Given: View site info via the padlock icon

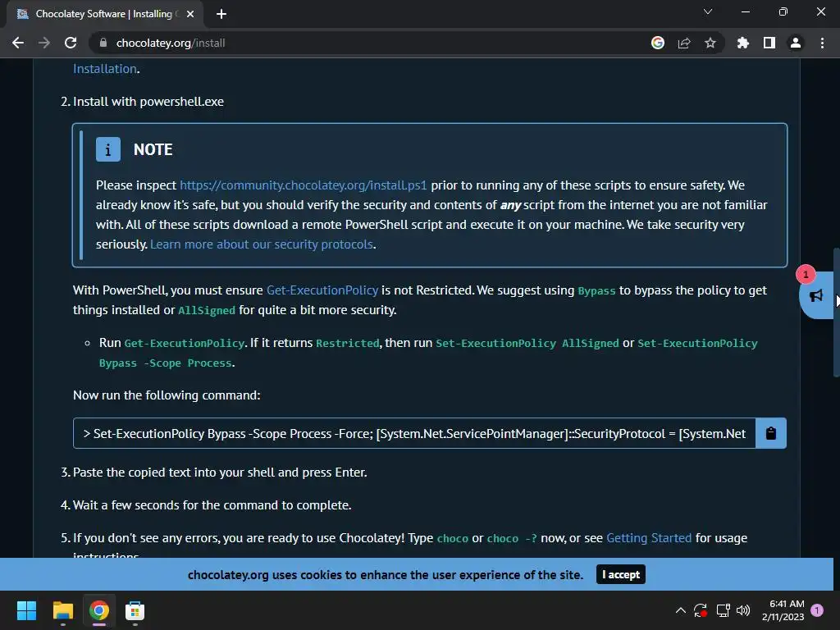Looking at the screenshot, I should point(103,43).
